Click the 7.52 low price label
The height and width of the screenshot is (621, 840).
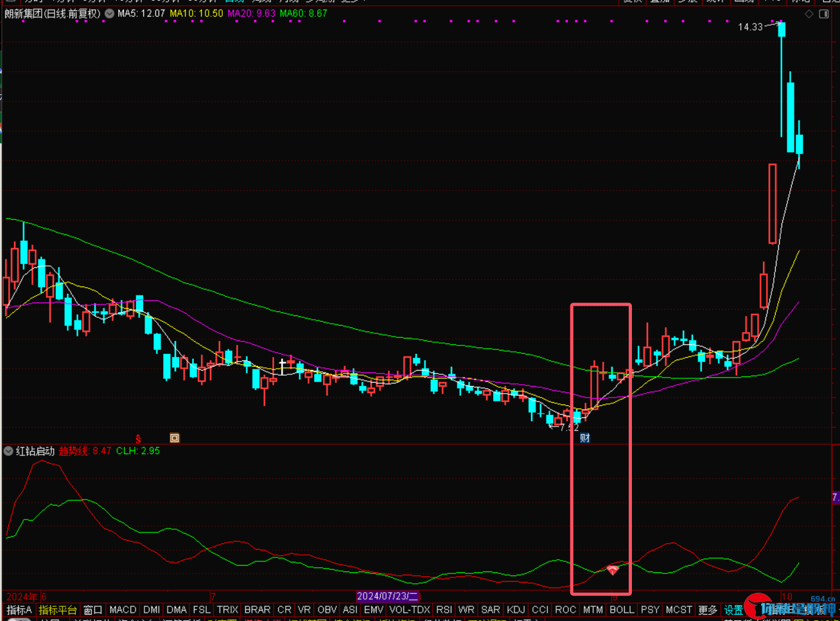pyautogui.click(x=569, y=427)
